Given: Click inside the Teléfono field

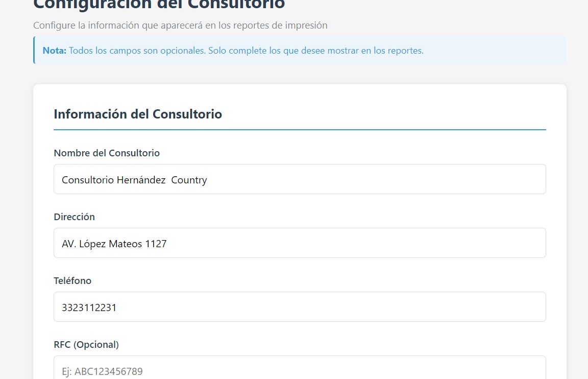Looking at the screenshot, I should [300, 306].
